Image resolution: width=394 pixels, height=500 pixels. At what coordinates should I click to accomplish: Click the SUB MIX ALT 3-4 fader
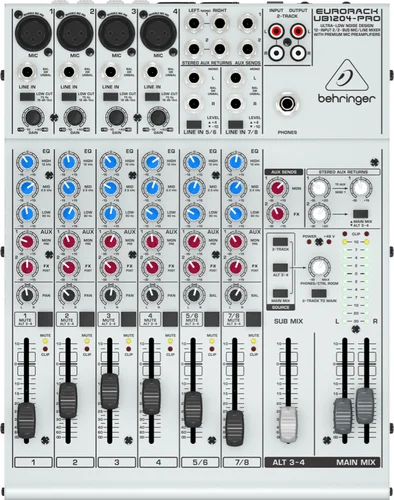[x=288, y=424]
